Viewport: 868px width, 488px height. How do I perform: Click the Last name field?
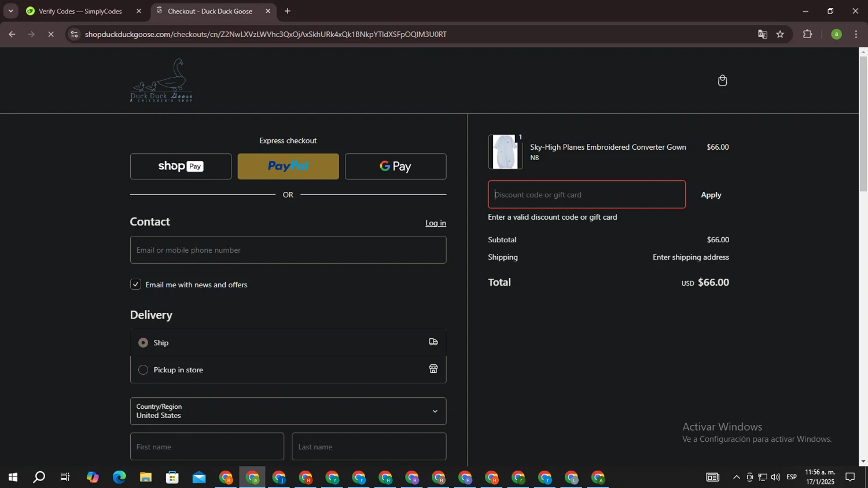click(x=369, y=446)
